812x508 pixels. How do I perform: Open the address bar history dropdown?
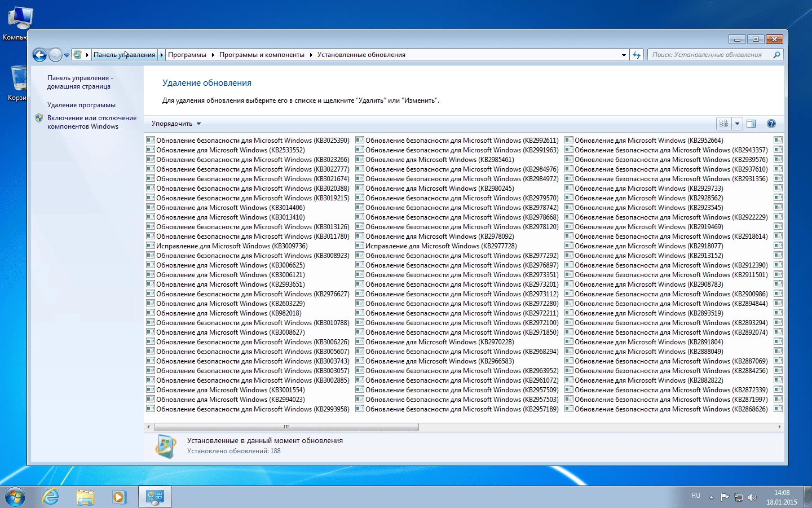tap(624, 55)
